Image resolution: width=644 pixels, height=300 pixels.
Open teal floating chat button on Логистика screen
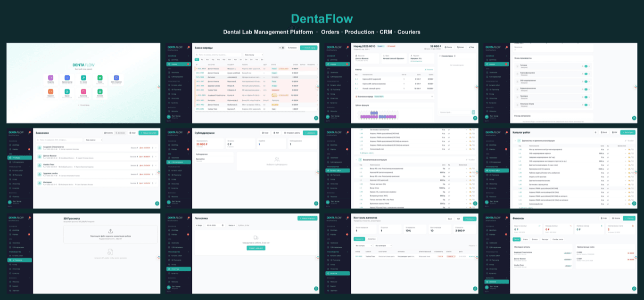pos(316,289)
